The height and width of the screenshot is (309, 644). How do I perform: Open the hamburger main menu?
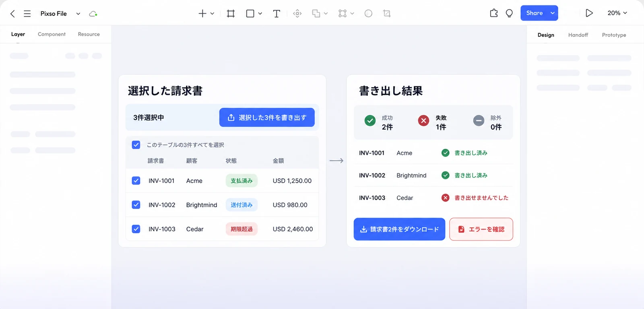[x=27, y=14]
